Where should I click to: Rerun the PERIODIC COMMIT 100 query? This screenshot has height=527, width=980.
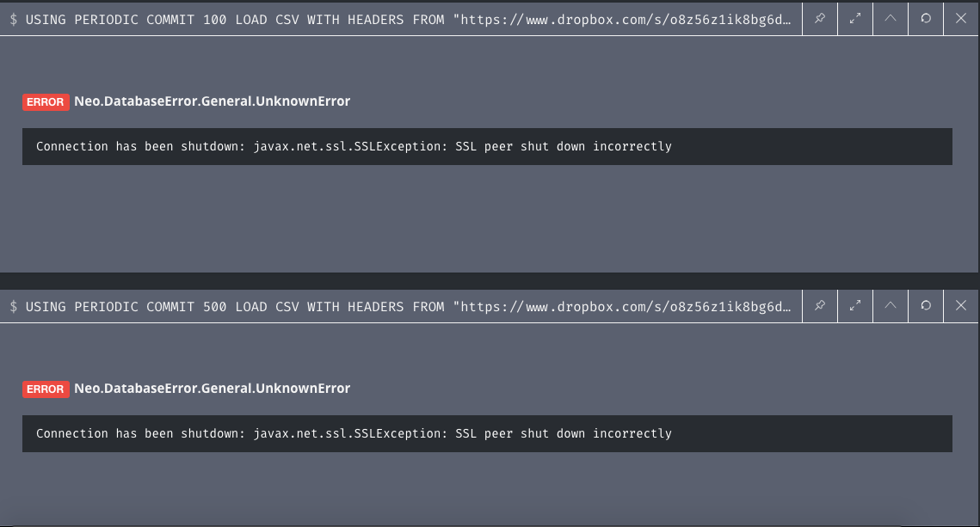tap(925, 19)
